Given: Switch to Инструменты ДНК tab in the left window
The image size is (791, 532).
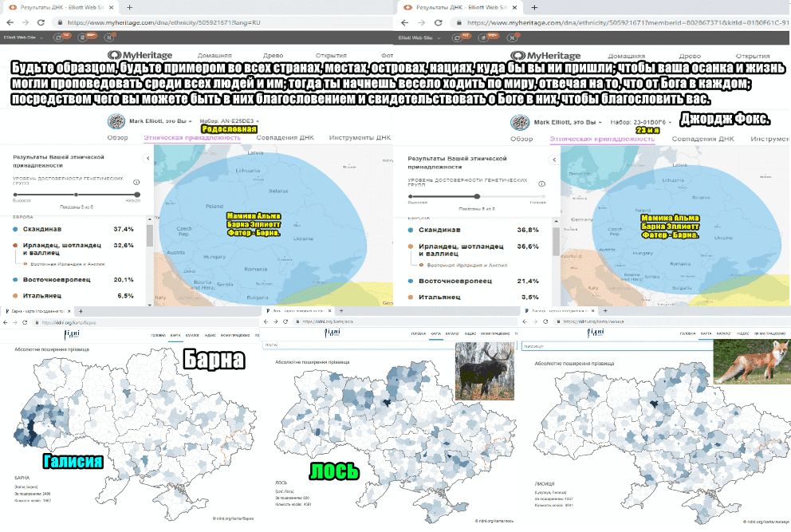Looking at the screenshot, I should click(x=360, y=137).
